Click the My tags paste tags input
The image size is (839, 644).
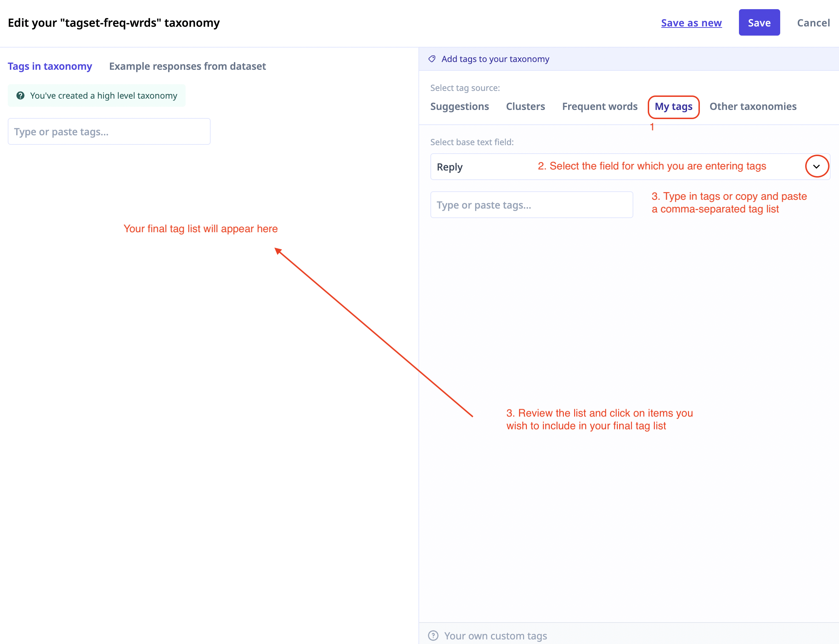531,205
